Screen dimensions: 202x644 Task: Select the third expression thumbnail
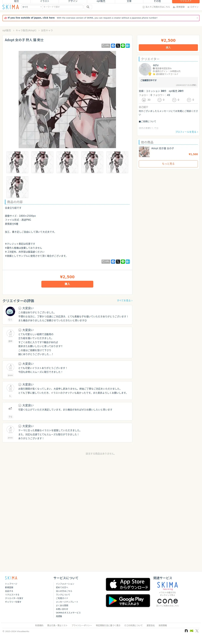67,162
